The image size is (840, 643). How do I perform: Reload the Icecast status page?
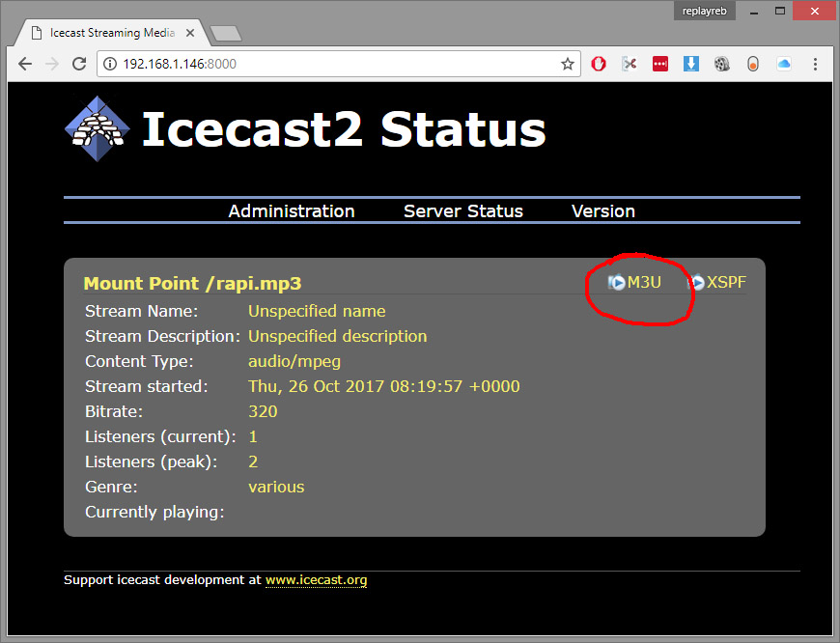coord(79,65)
